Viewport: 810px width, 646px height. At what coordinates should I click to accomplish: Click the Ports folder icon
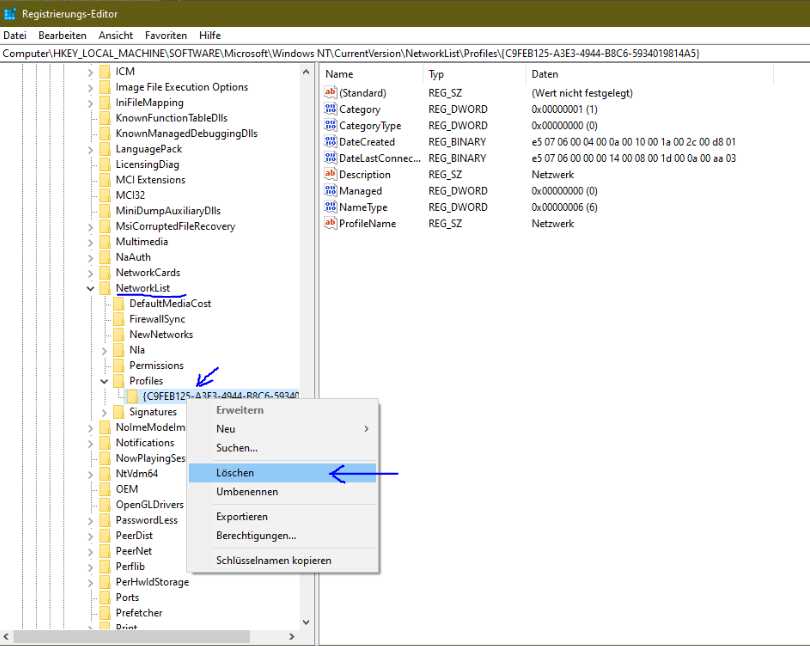click(105, 597)
